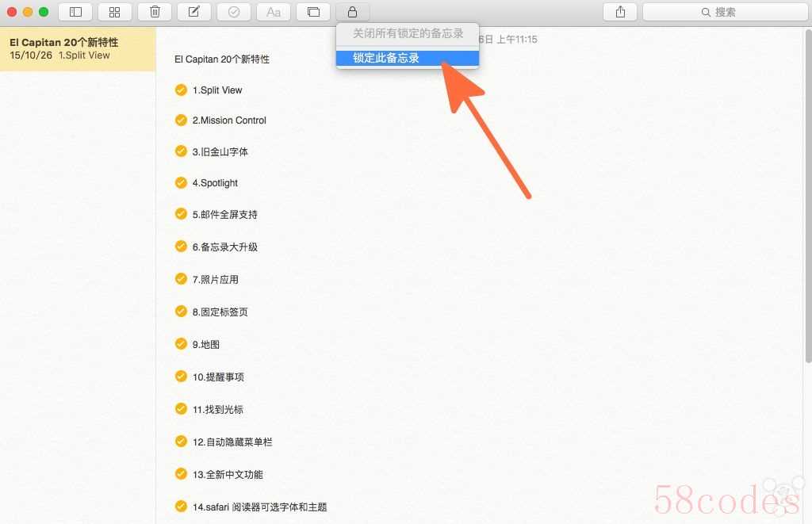Click the share icon in toolbar

pos(620,12)
